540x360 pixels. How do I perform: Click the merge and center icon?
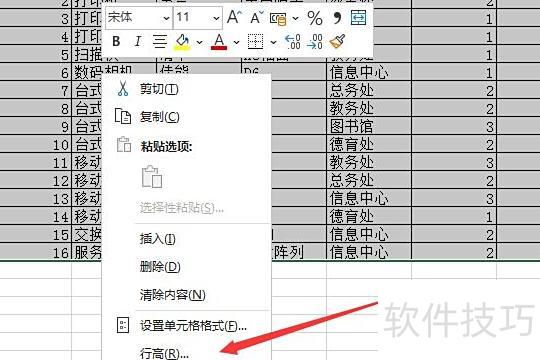click(x=358, y=18)
